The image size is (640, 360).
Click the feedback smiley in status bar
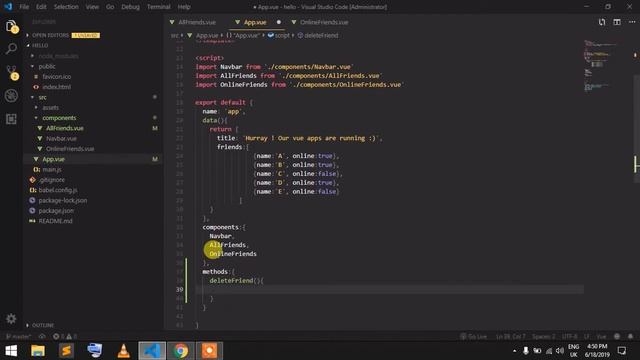pos(617,337)
